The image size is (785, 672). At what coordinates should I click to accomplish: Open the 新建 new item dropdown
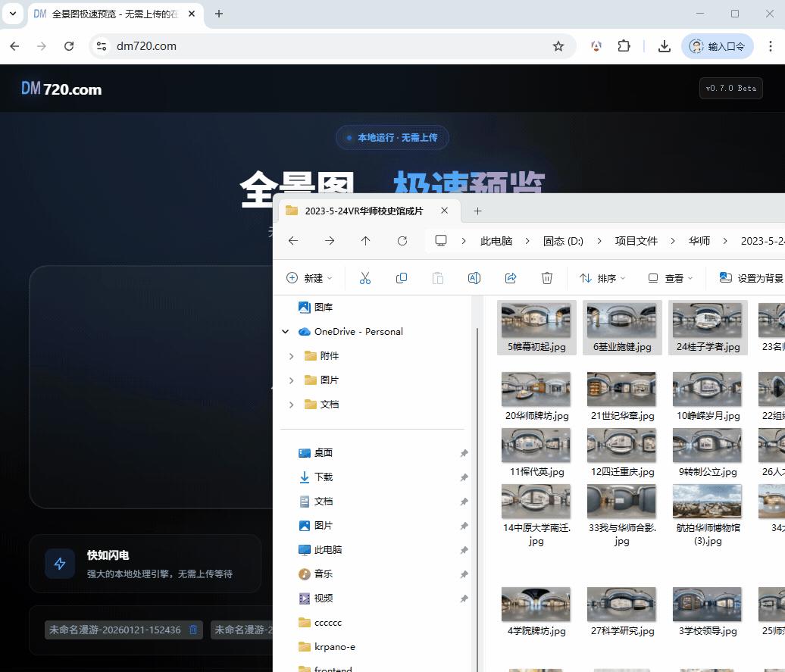click(x=309, y=278)
